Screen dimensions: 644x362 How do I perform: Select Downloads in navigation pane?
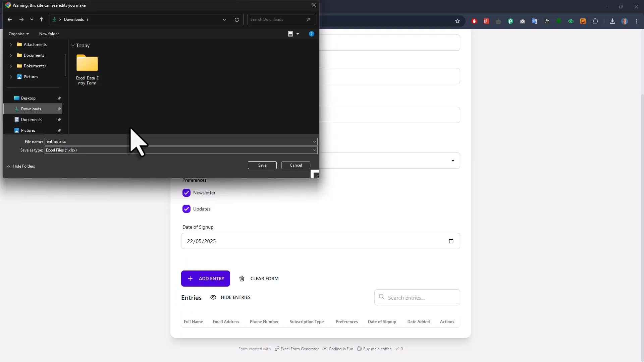tap(31, 109)
